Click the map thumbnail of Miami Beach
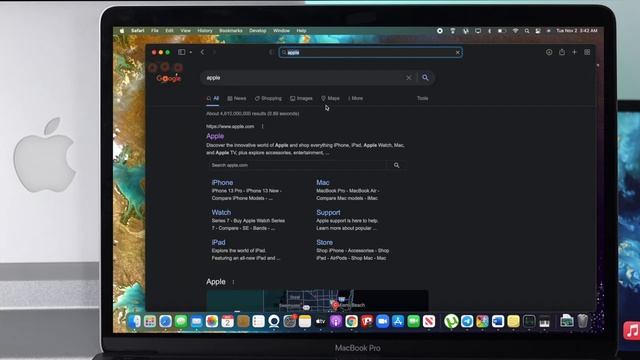 click(x=317, y=300)
